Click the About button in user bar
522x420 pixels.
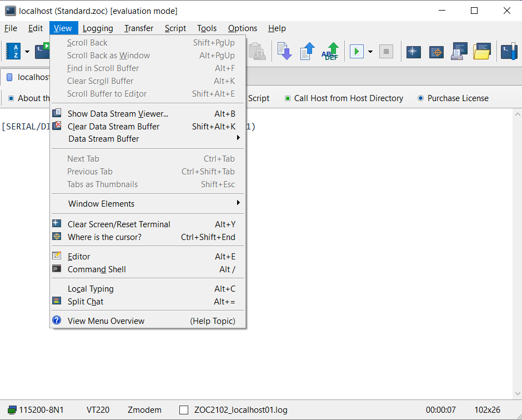coord(29,98)
